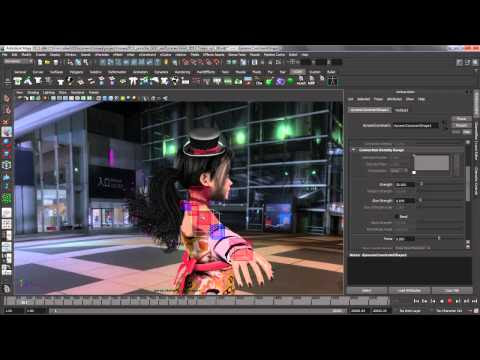Switch to the second node tab in Attribute Editor
Image resolution: width=480 pixels, height=360 pixels.
point(401,110)
